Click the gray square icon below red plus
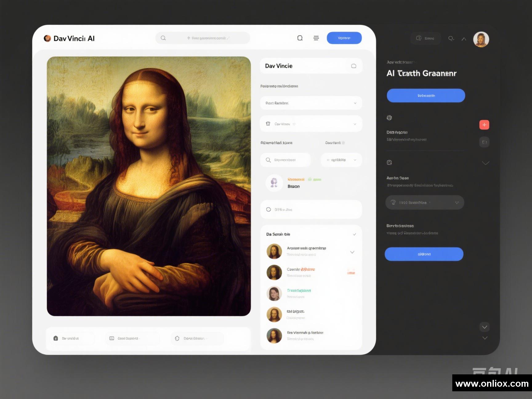Screen dimensions: 532x399 [x=484, y=142]
